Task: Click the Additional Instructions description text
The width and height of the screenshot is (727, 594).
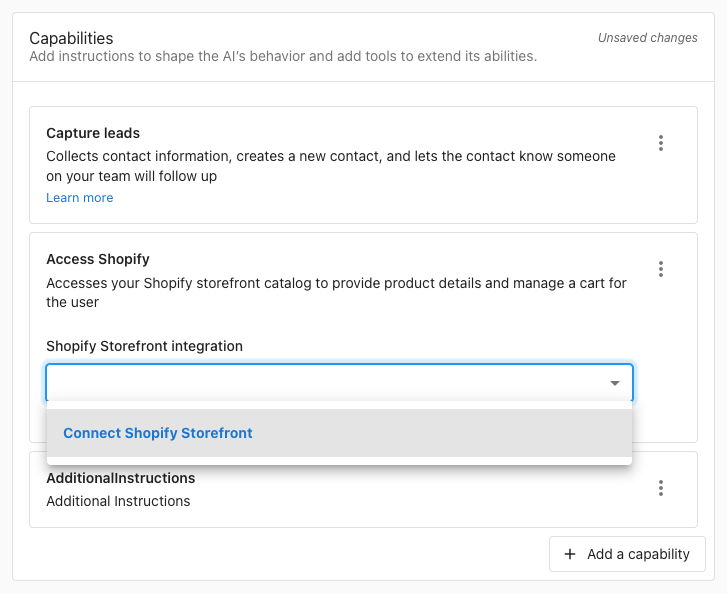Action: point(118,501)
